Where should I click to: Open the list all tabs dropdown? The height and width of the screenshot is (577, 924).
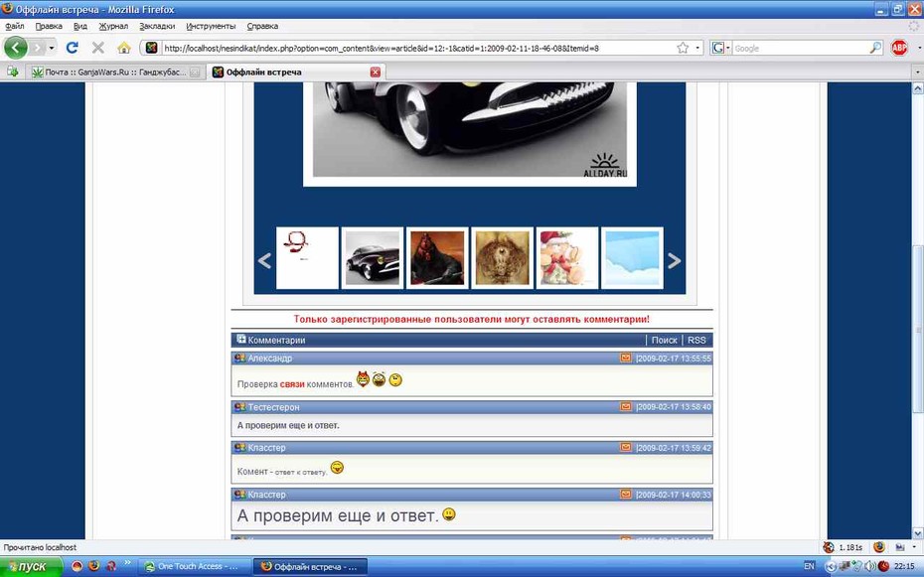coord(916,72)
